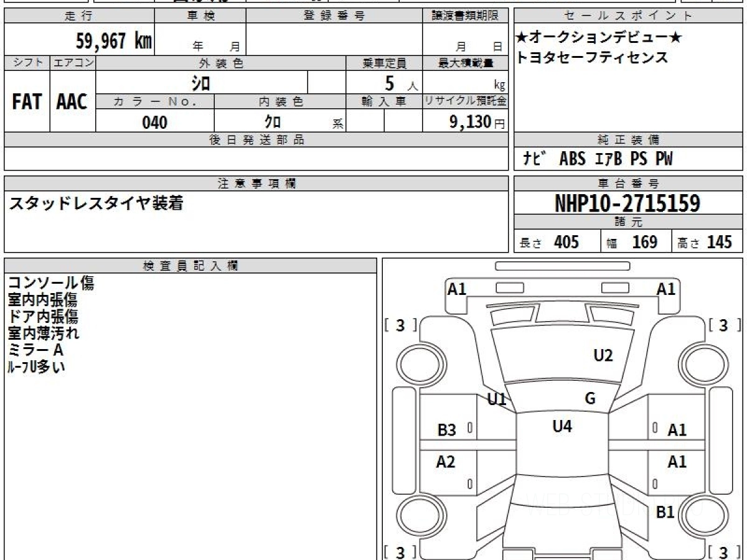Select the ナビ equipment entry

534,159
